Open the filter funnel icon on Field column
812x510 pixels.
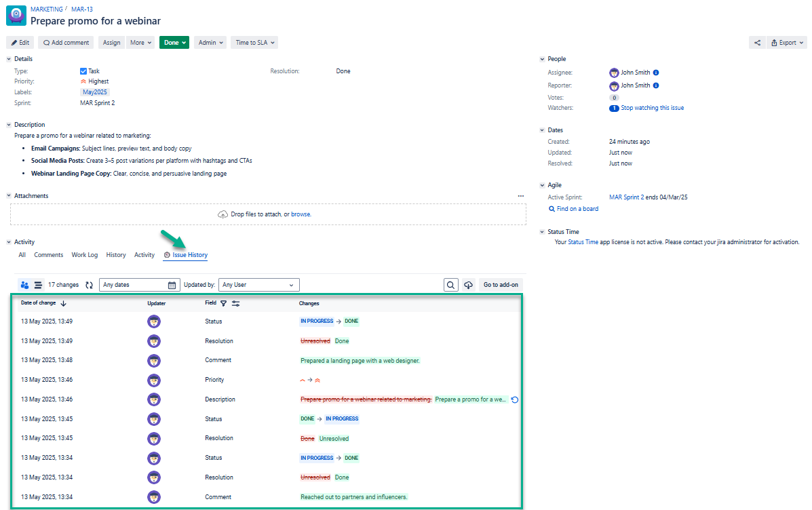pos(223,303)
